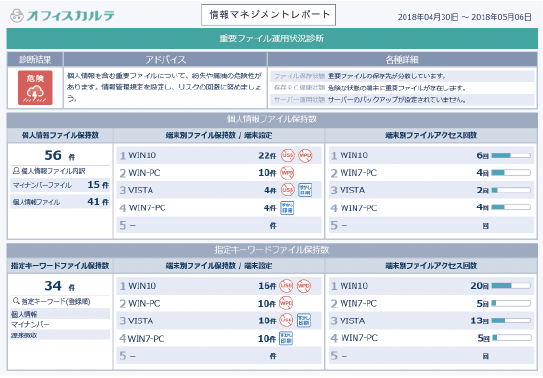Click USB-prohibited icon on WIN10 22件 row

click(287, 155)
